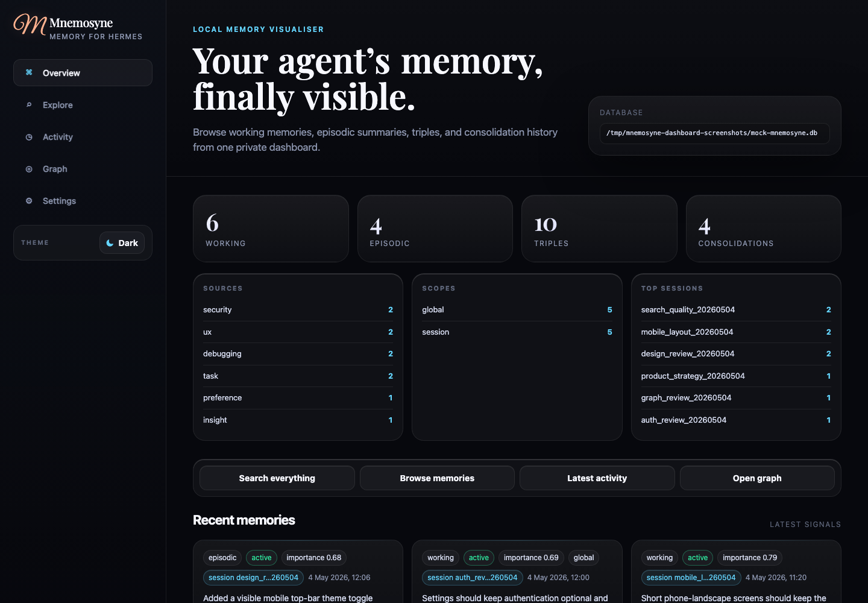The width and height of the screenshot is (868, 603).
Task: Click the database path field
Action: point(714,133)
